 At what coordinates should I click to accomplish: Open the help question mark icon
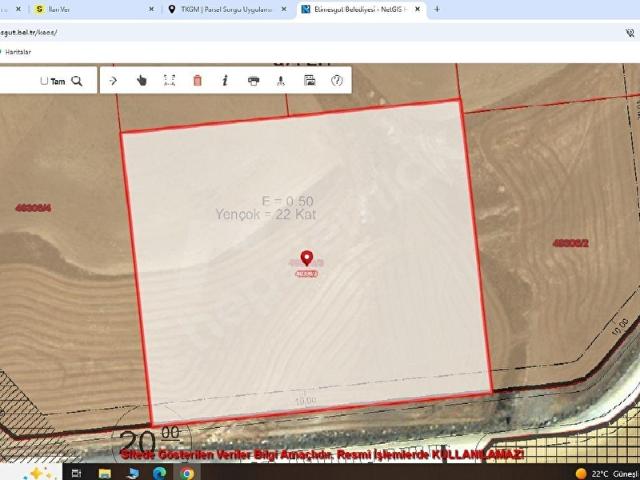[337, 80]
